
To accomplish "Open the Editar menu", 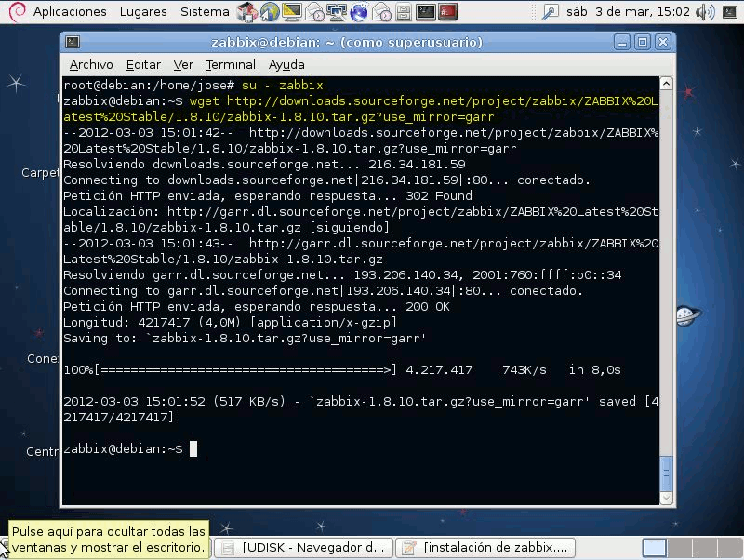I will tap(143, 64).
